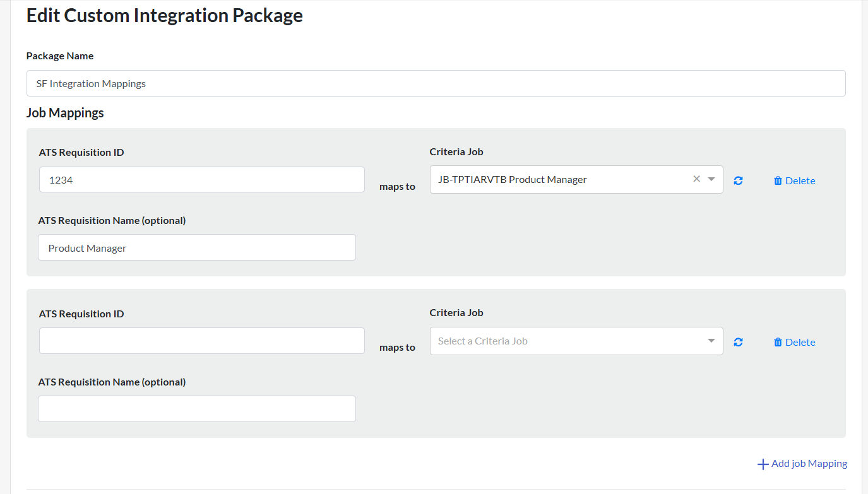Click the empty ATS Requisition ID field

(201, 341)
